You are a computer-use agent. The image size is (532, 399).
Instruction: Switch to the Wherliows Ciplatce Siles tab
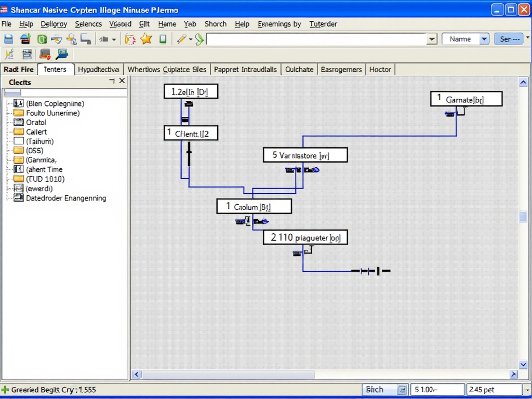167,69
